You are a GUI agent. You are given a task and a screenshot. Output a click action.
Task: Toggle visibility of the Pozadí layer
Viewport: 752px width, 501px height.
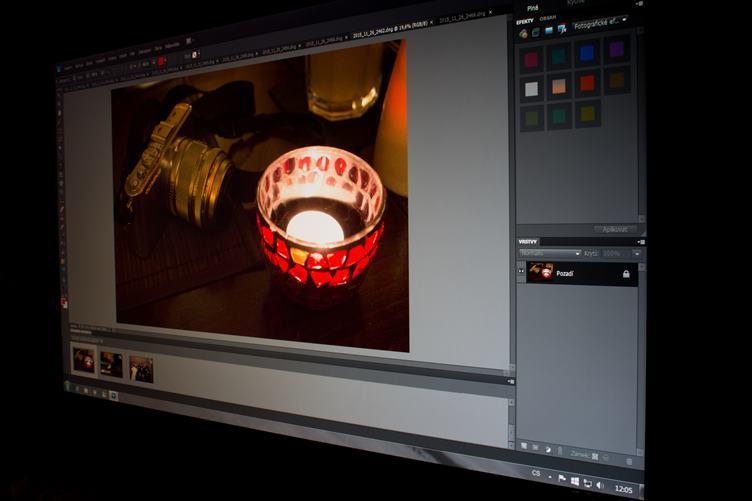[x=521, y=271]
